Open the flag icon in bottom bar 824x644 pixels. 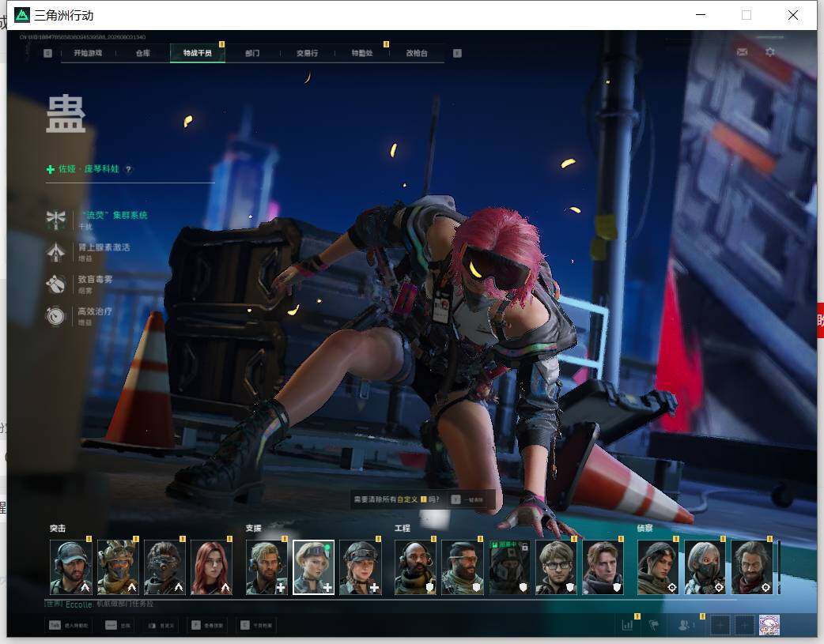[x=654, y=625]
